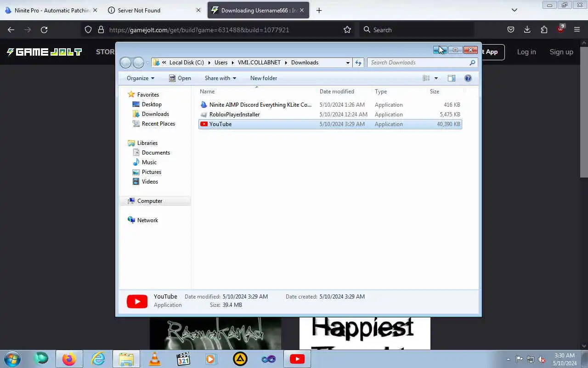Image resolution: width=588 pixels, height=368 pixels.
Task: Expand path dropdown after Users
Action: [232, 63]
